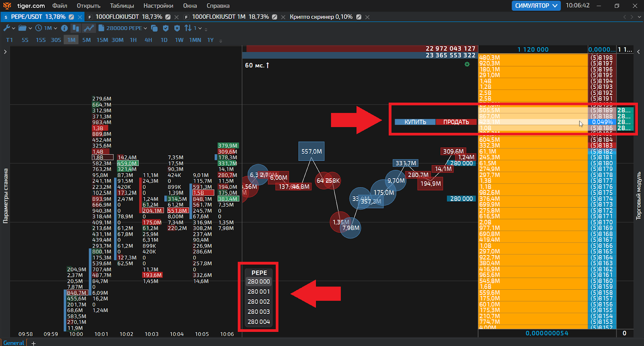Viewport: 644px width, 346px height.
Task: Close the PEPE/USDT tab
Action: click(80, 17)
